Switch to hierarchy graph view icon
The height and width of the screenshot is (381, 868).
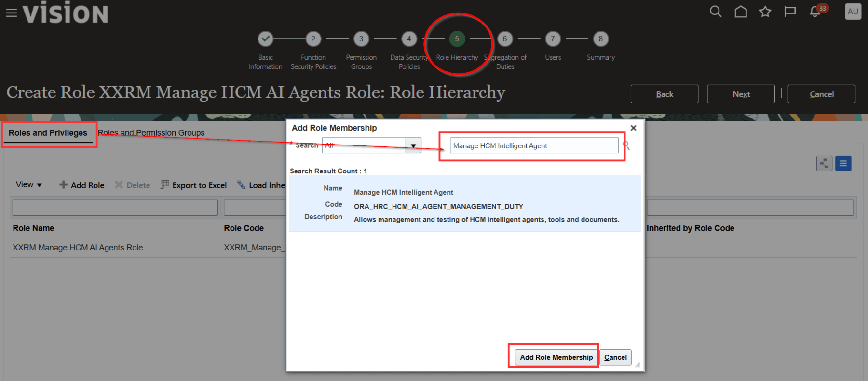pyautogui.click(x=824, y=163)
